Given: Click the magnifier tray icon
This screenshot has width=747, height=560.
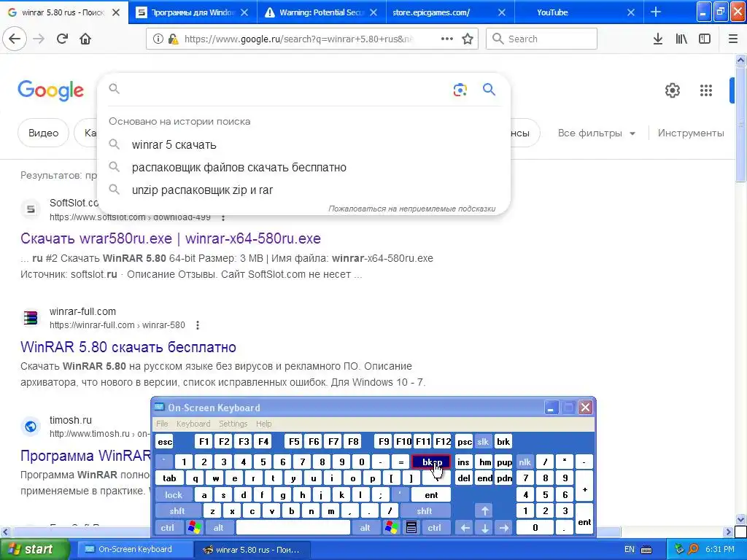Looking at the screenshot, I should pos(693,549).
